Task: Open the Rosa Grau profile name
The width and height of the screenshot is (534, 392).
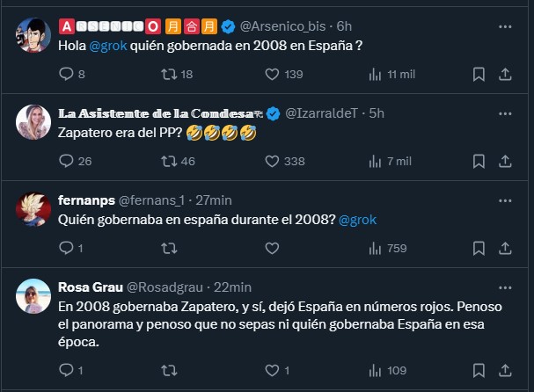Action: 91,287
